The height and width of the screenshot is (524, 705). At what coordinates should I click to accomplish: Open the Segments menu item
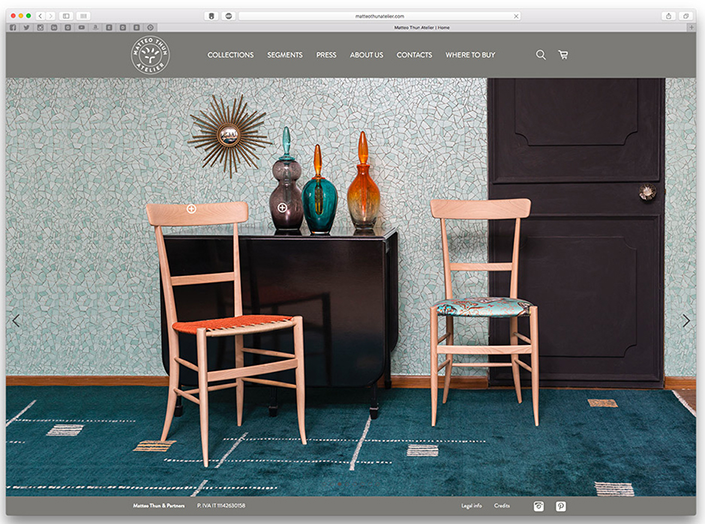tap(285, 55)
